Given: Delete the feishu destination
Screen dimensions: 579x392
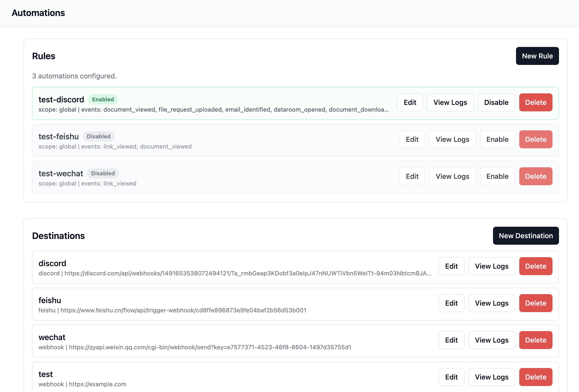Looking at the screenshot, I should click(535, 303).
